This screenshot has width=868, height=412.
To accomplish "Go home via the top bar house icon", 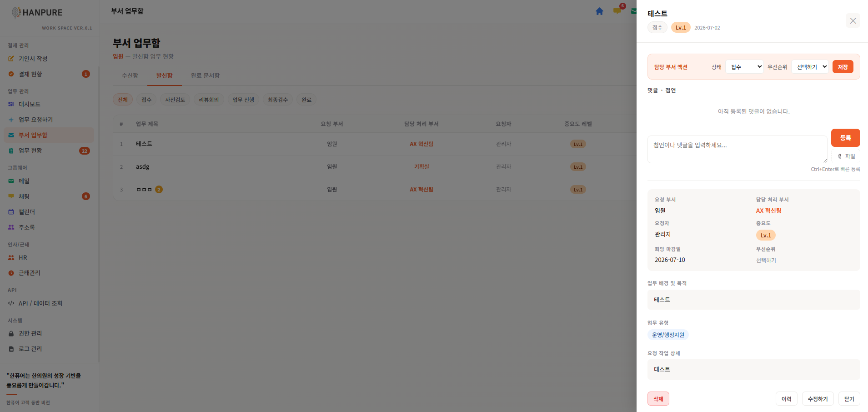I will (x=599, y=11).
